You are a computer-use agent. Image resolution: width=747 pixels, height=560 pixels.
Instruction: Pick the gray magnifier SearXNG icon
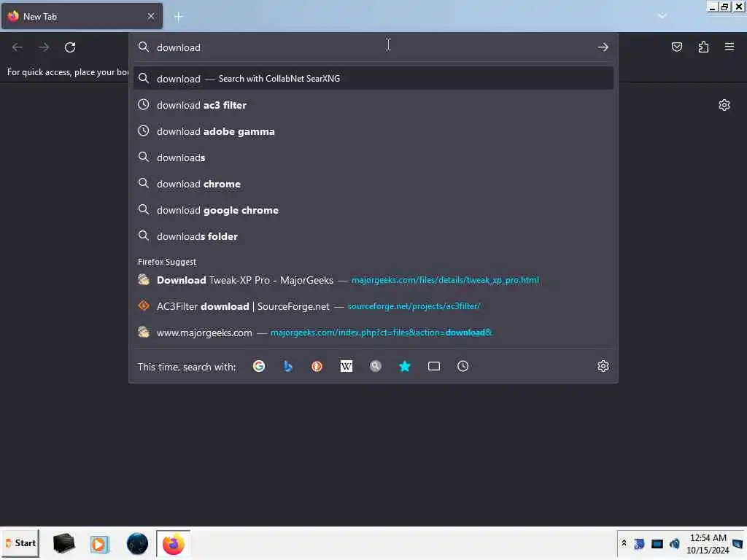[x=376, y=366]
